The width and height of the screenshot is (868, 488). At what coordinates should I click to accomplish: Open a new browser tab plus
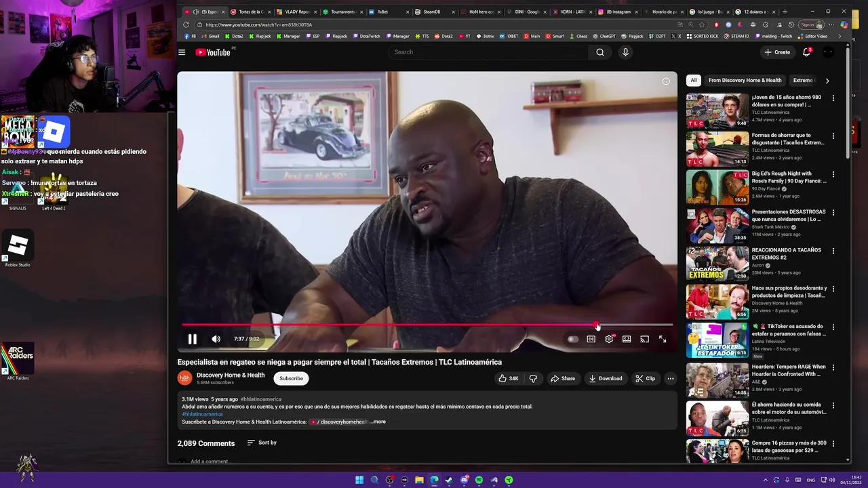785,12
